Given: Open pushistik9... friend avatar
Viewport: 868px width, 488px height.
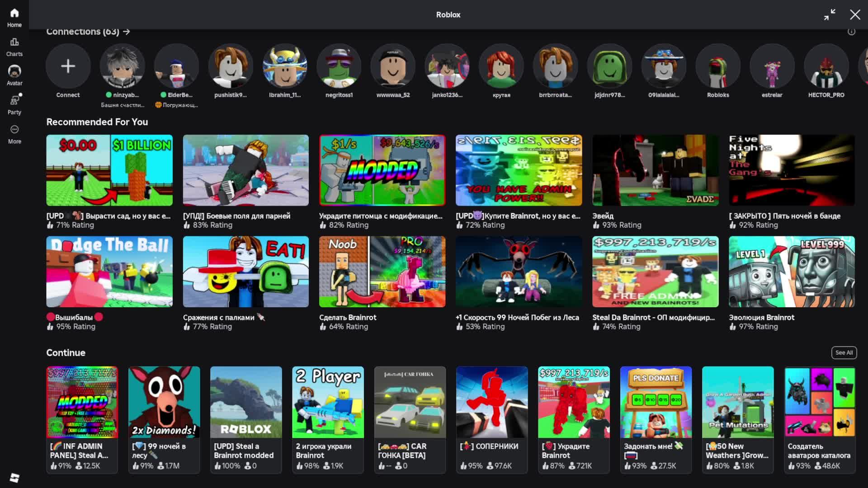Looking at the screenshot, I should (x=231, y=66).
